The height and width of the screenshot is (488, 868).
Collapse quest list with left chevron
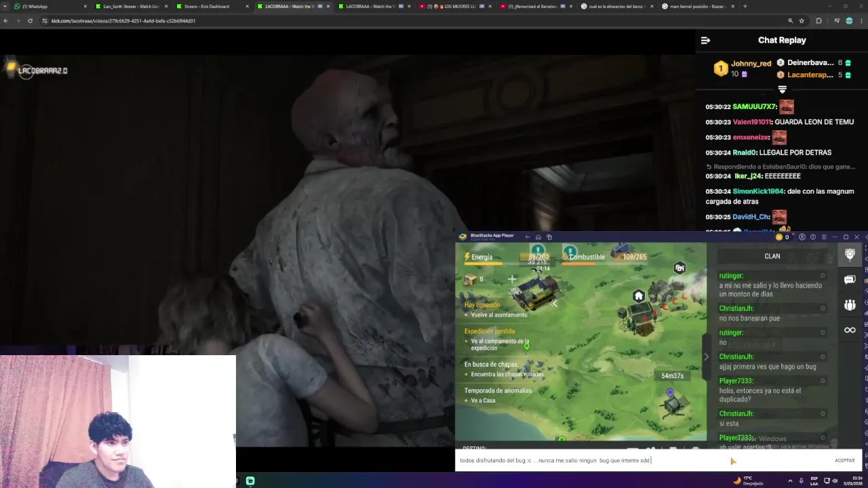coord(554,304)
